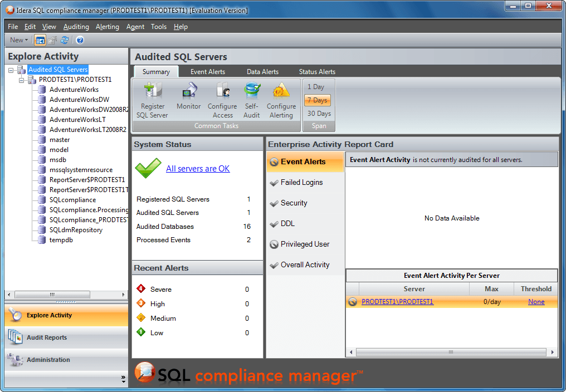Select the model database in tree
The width and height of the screenshot is (566, 392).
point(59,149)
